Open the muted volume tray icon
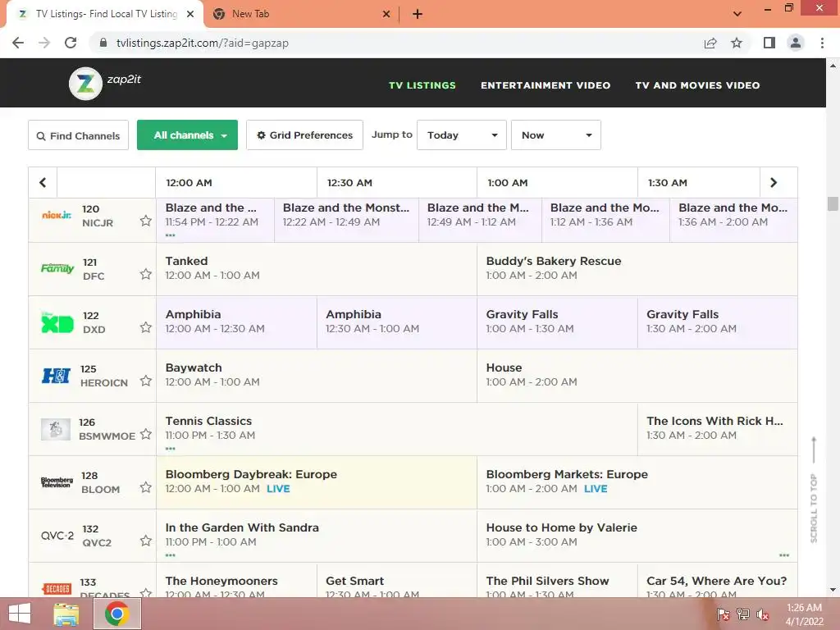Image resolution: width=840 pixels, height=630 pixels. (762, 614)
